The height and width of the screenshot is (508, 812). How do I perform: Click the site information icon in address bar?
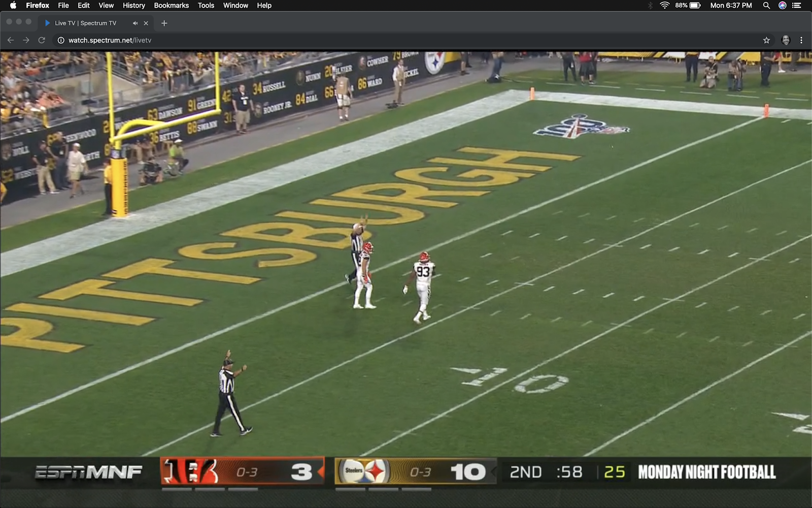pos(60,39)
